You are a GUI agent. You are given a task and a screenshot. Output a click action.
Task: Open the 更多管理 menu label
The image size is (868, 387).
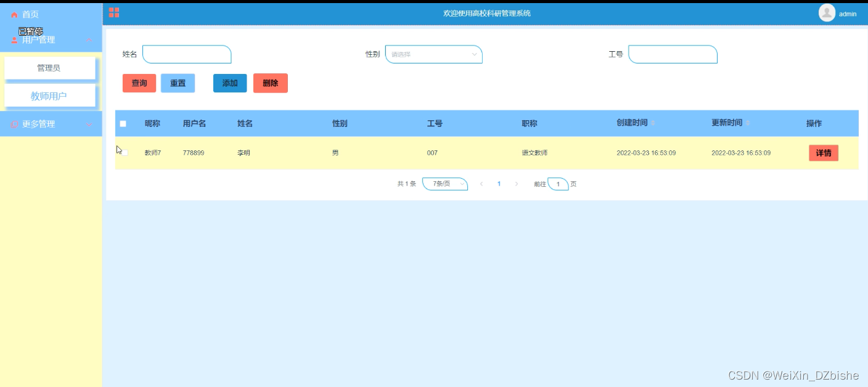click(38, 124)
